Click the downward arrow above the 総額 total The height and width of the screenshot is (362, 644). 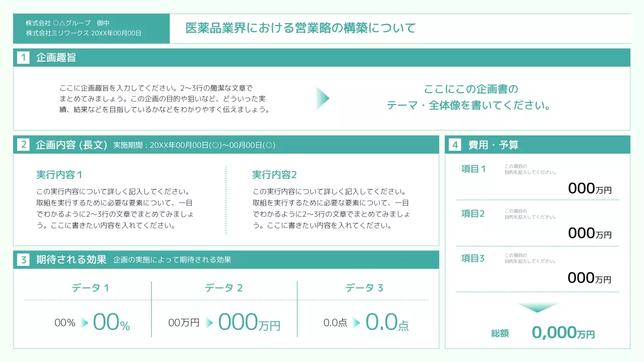tap(538, 308)
